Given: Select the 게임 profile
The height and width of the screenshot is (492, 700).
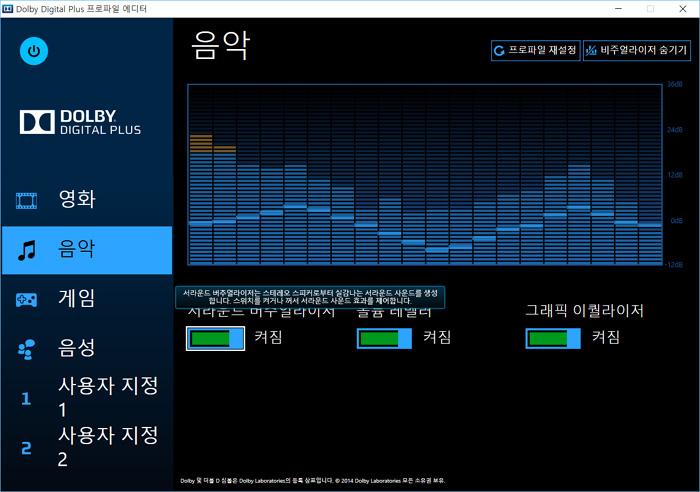Looking at the screenshot, I should point(87,299).
